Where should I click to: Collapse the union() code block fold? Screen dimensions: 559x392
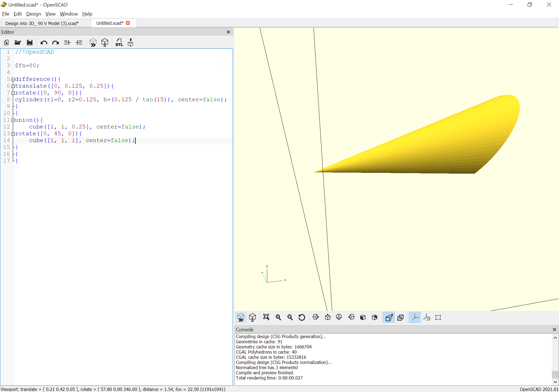[x=13, y=120]
